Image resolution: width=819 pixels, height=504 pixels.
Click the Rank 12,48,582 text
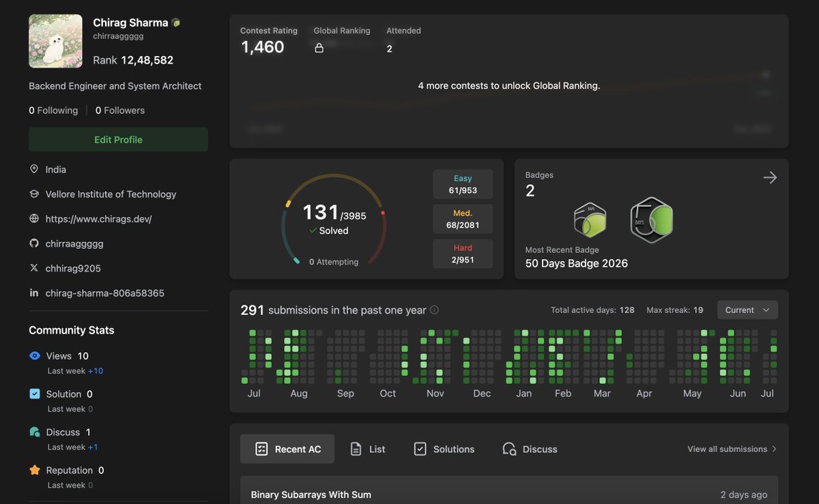tap(133, 60)
